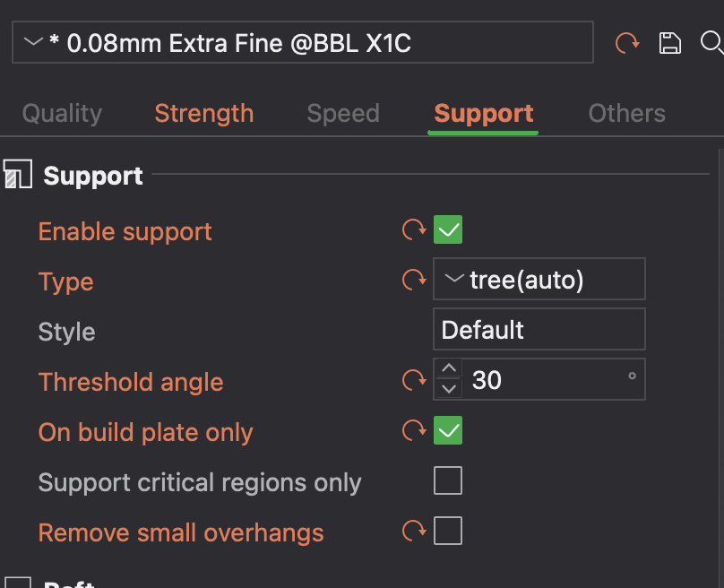Open the Style dropdown
Screen dimensions: 724x588
pos(539,329)
